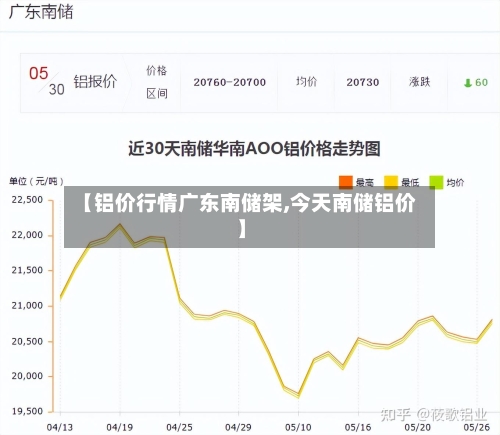Click the 20,500 y-axis label
Screen dimensions: 500x435
tap(27, 341)
